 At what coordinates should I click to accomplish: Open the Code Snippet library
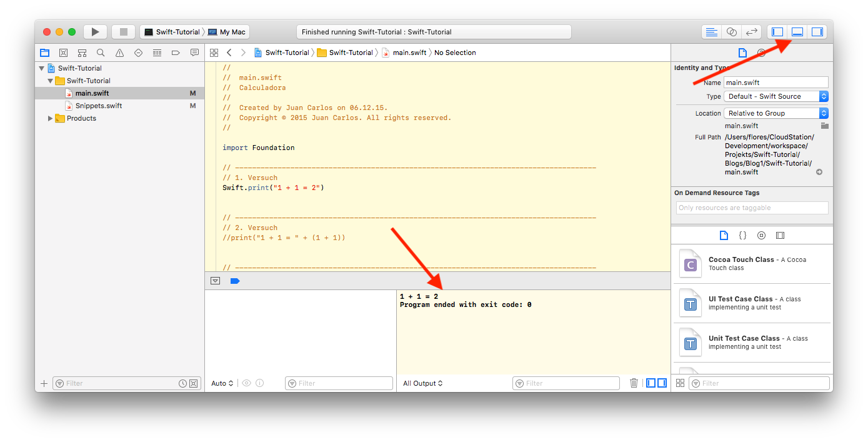pyautogui.click(x=742, y=235)
